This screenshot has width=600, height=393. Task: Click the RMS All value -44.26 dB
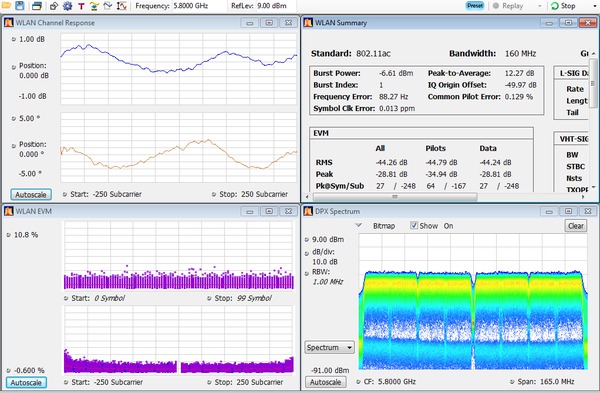pos(391,162)
